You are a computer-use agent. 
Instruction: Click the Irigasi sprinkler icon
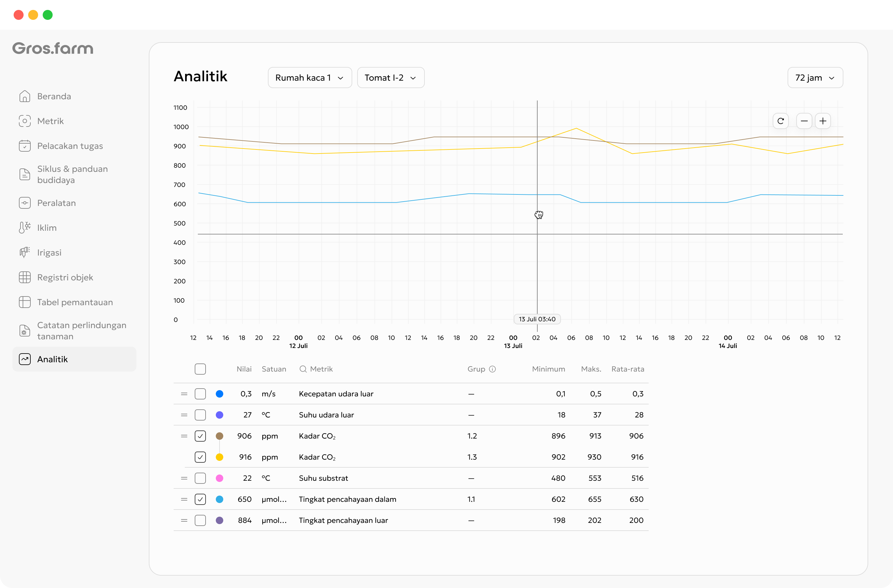25,252
